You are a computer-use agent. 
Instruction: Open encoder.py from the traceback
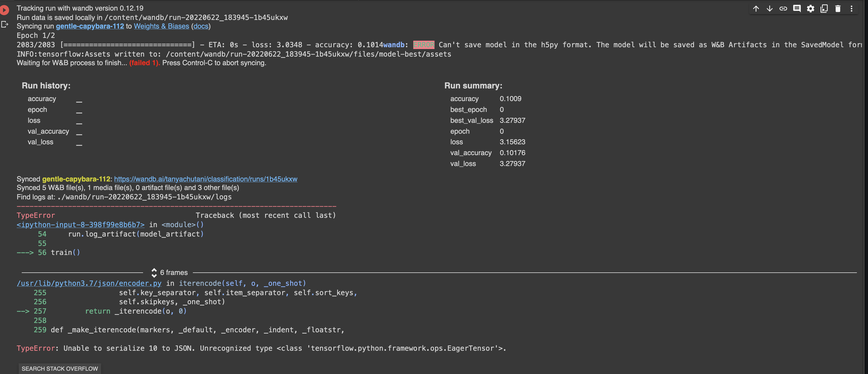click(89, 283)
